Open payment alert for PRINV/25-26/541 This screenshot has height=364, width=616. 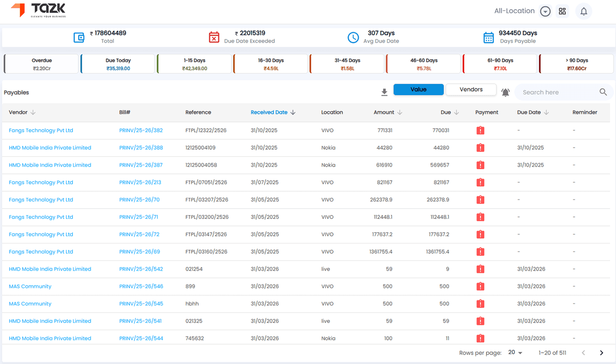pos(480,321)
